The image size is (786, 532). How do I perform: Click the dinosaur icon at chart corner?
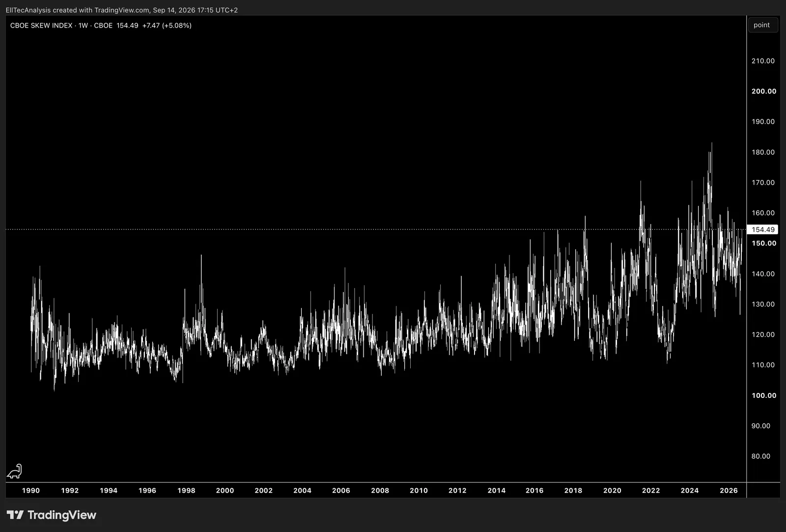click(14, 471)
